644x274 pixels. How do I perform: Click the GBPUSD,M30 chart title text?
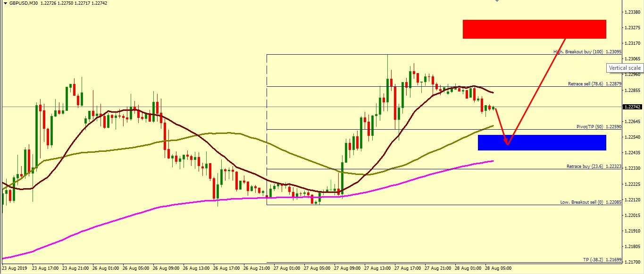[24, 3]
